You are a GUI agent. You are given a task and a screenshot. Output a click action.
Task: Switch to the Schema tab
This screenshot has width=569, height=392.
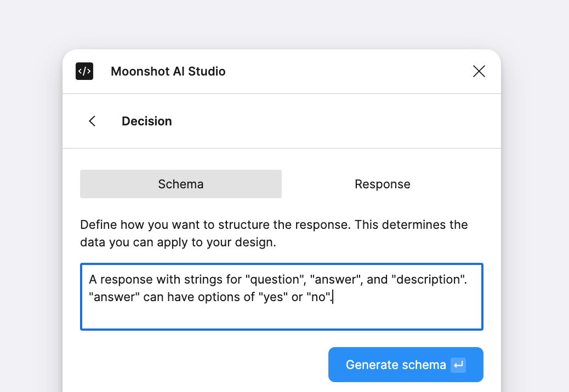point(181,184)
